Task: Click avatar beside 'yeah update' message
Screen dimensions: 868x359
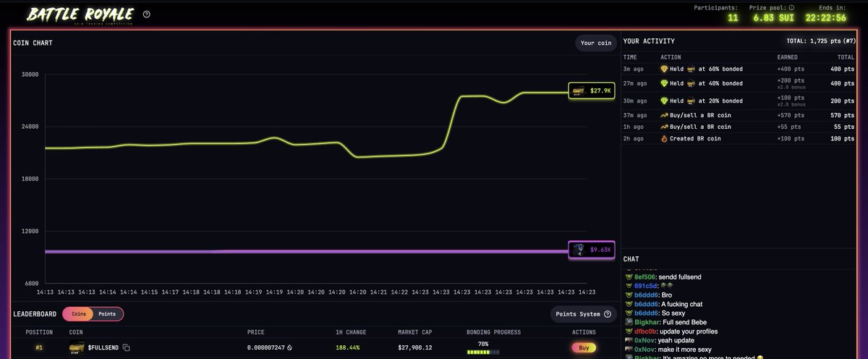Action: [628, 339]
